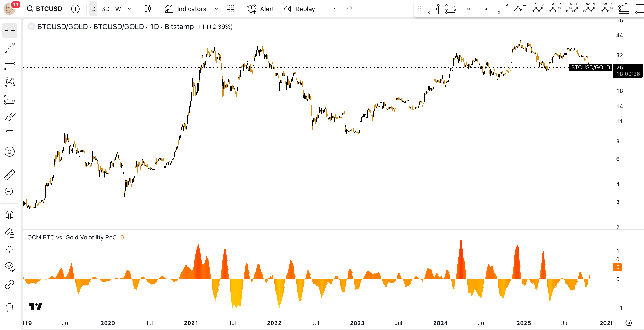Pick the ruler measure tool

10,175
